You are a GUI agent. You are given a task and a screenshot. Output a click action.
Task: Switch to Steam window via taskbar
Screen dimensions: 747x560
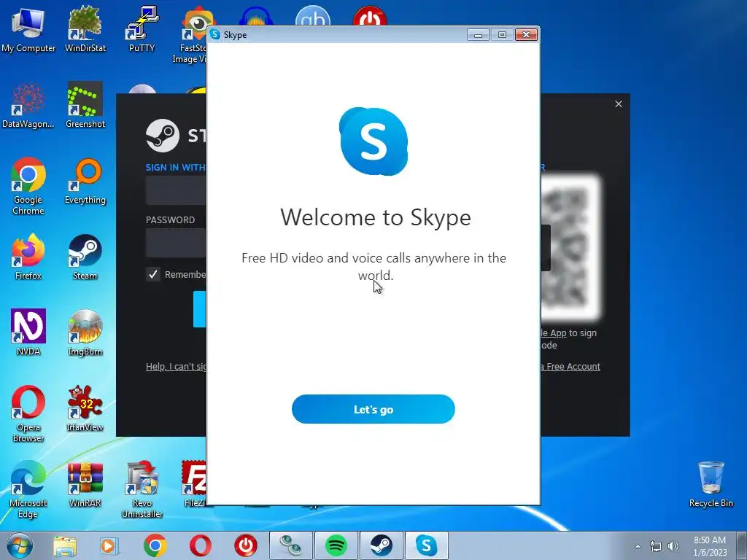[381, 545]
